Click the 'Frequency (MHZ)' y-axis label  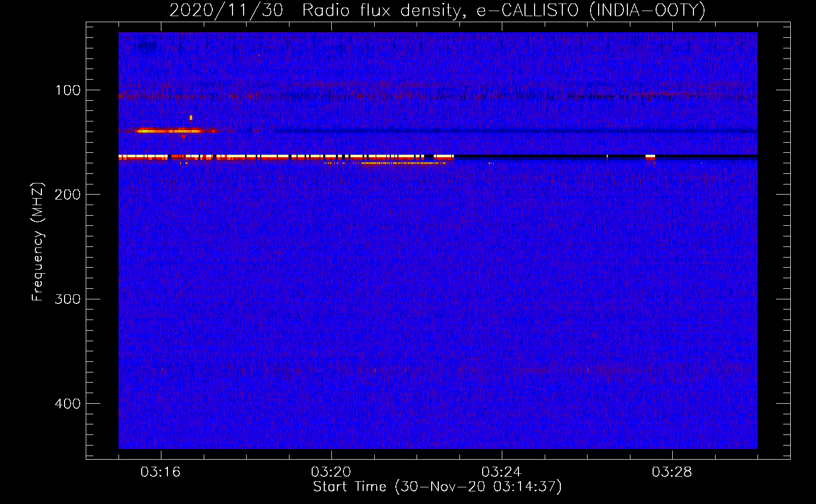pyautogui.click(x=38, y=242)
